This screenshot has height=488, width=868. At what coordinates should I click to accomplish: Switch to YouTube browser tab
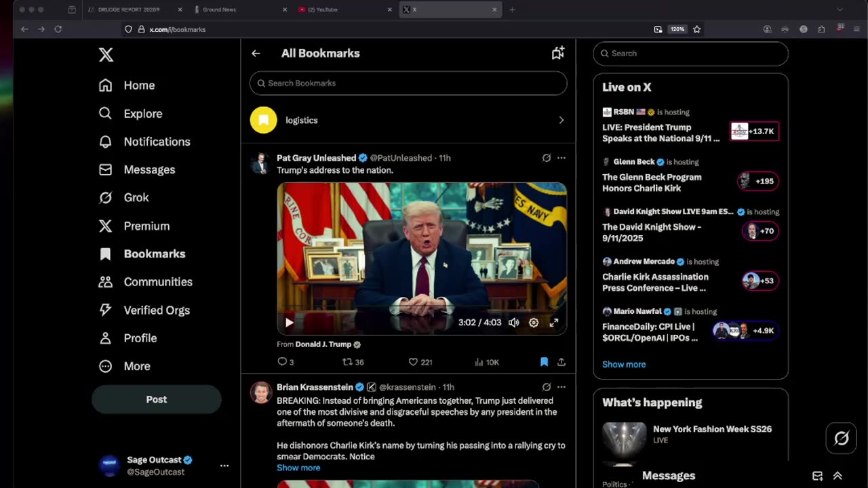(x=346, y=9)
